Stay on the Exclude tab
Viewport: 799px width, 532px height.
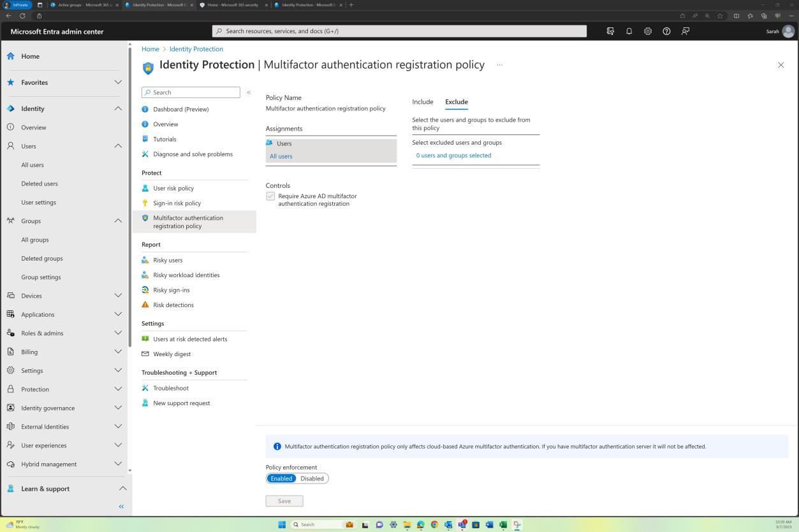pos(456,101)
